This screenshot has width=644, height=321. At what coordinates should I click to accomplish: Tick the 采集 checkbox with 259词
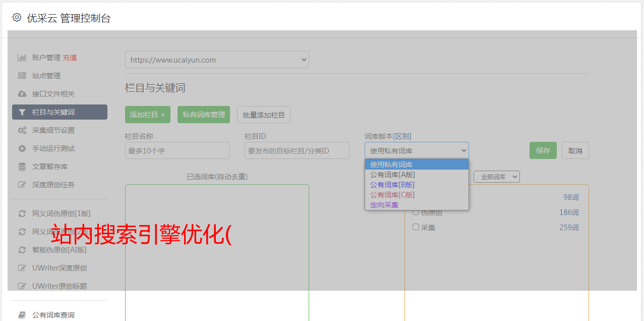416,227
